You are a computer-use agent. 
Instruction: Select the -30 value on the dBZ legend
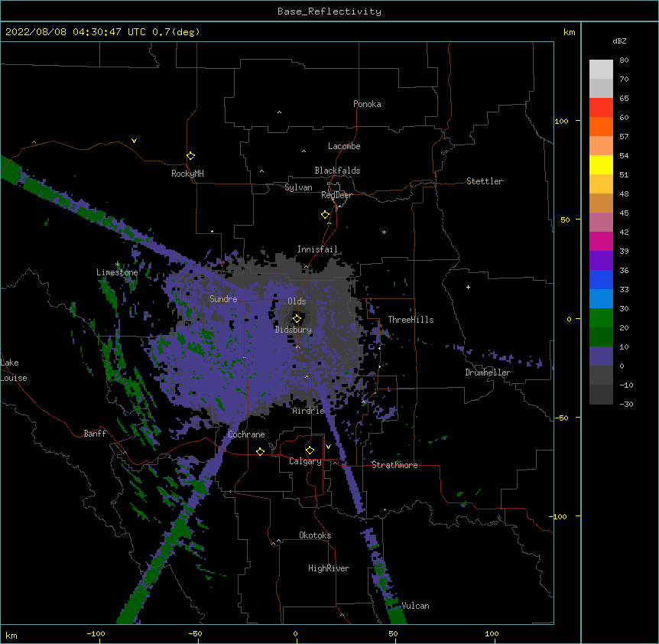click(x=626, y=405)
